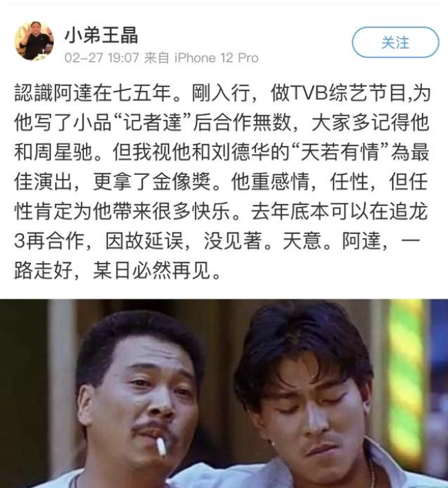Click the cigarette in the photo
This screenshot has width=448, height=488.
(x=161, y=447)
